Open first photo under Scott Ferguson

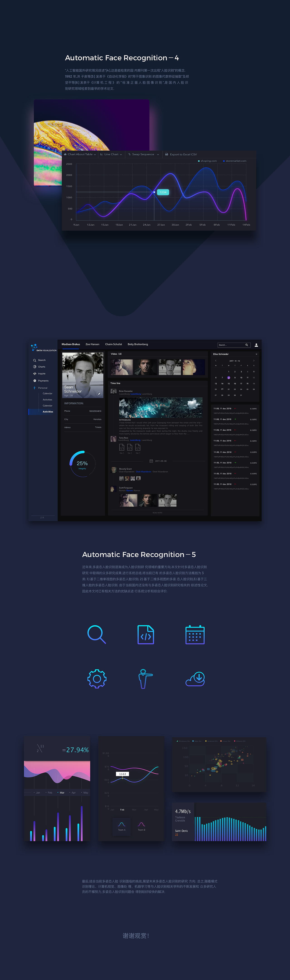(128, 500)
